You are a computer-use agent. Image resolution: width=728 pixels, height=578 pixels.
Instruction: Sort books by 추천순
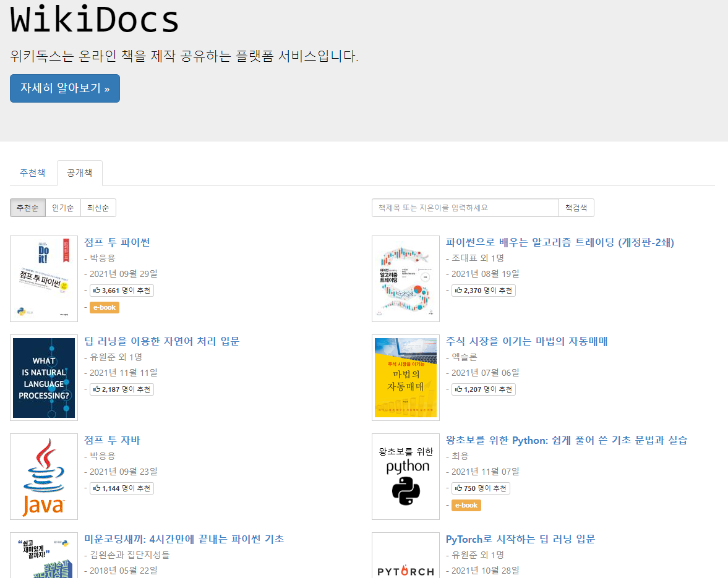(27, 208)
